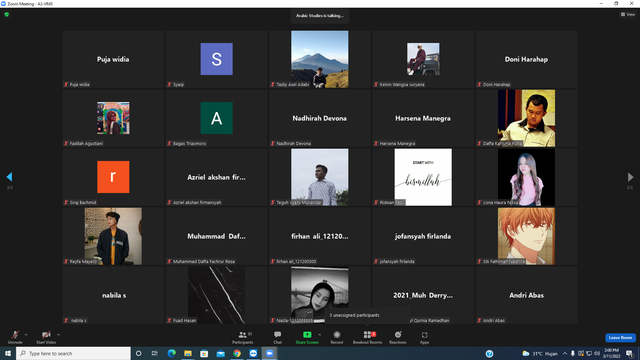The height and width of the screenshot is (360, 640).
Task: Select firhan ali_121200300 tile
Action: pyautogui.click(x=320, y=236)
